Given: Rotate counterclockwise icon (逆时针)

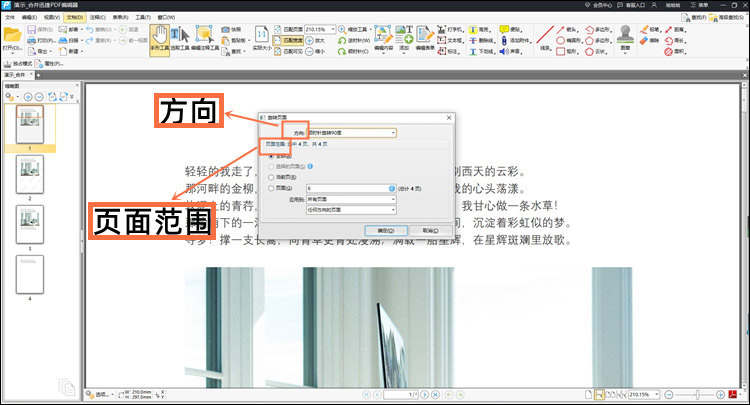Looking at the screenshot, I should pos(342,41).
